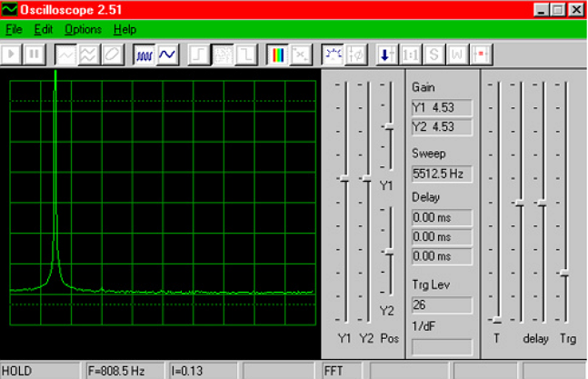The image size is (588, 379).
Task: Click the dense multi-cycle waveform icon
Action: tap(144, 55)
